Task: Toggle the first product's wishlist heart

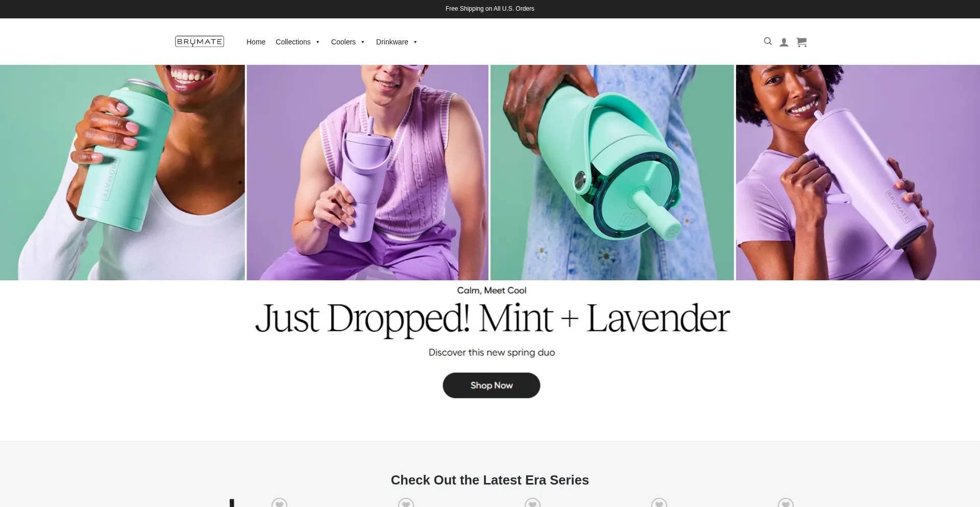Action: click(279, 503)
